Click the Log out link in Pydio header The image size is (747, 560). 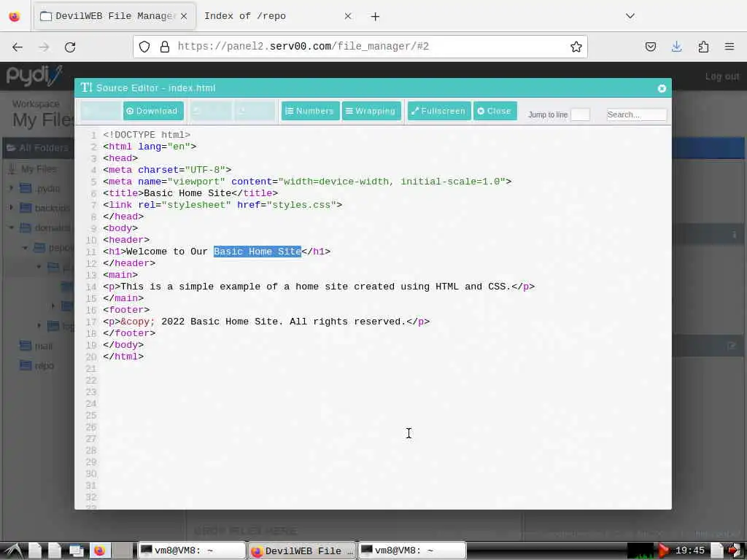[721, 76]
